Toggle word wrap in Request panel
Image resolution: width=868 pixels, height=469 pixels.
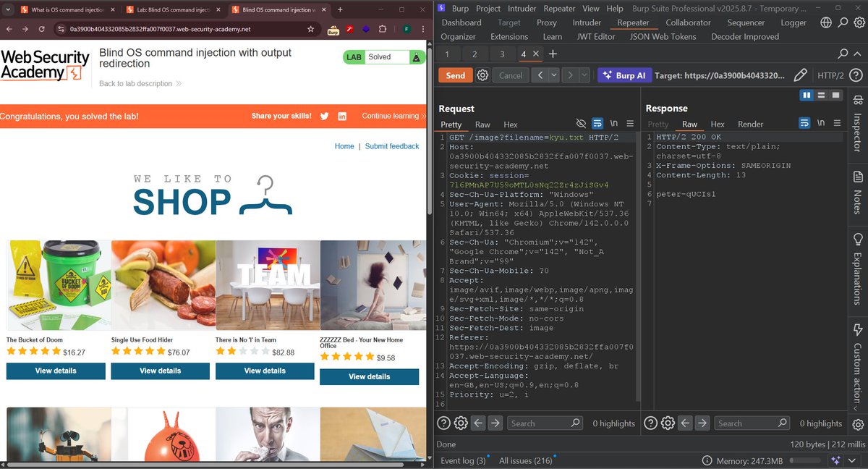click(x=597, y=124)
